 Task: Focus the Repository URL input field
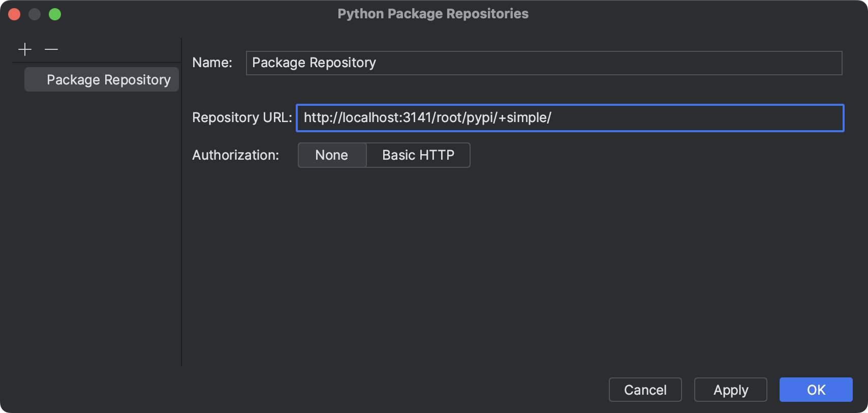pos(569,118)
